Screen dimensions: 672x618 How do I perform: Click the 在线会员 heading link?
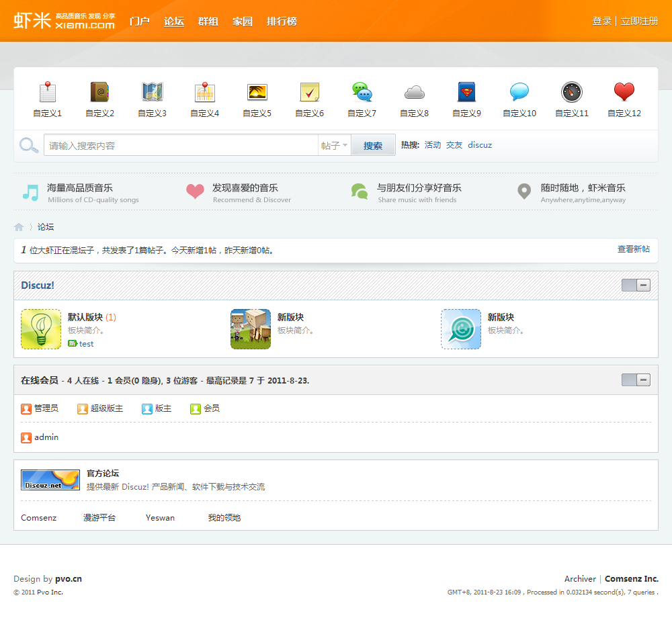[40, 380]
